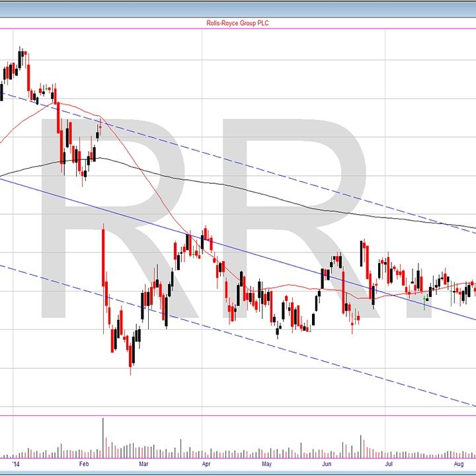
Task: Select the 'Jun' label on the date axis
Action: pos(327,464)
